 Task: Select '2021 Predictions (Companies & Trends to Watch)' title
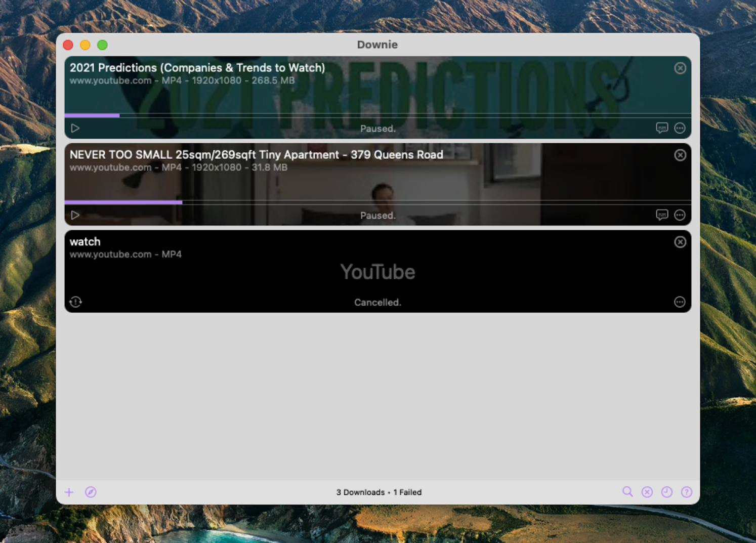coord(197,68)
